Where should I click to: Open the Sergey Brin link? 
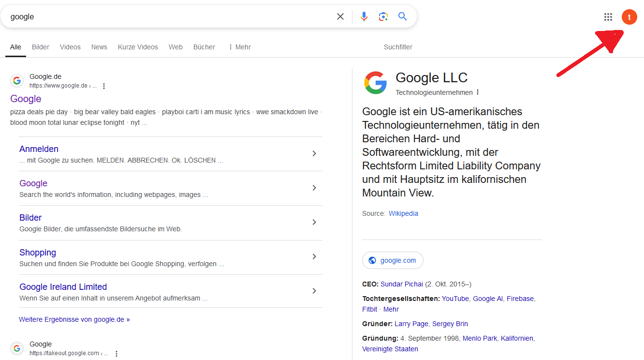tap(450, 324)
